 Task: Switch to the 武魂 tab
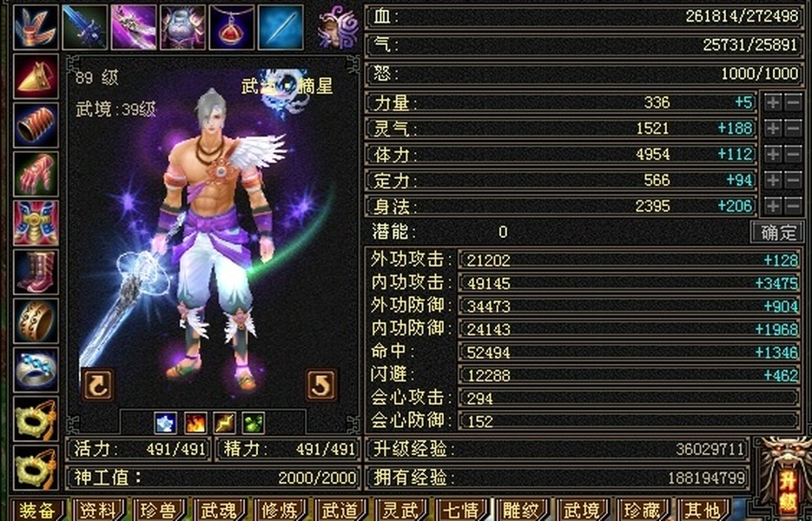(x=219, y=510)
